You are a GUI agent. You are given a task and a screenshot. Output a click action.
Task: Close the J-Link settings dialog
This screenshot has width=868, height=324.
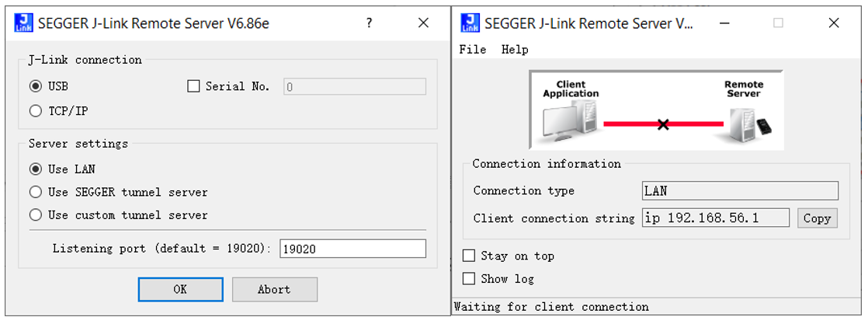pos(423,23)
